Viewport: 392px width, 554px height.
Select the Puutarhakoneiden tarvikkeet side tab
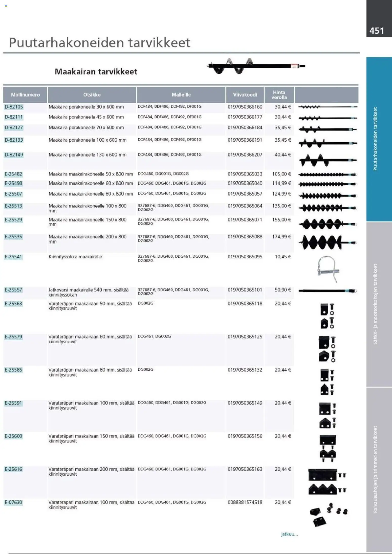click(x=379, y=139)
